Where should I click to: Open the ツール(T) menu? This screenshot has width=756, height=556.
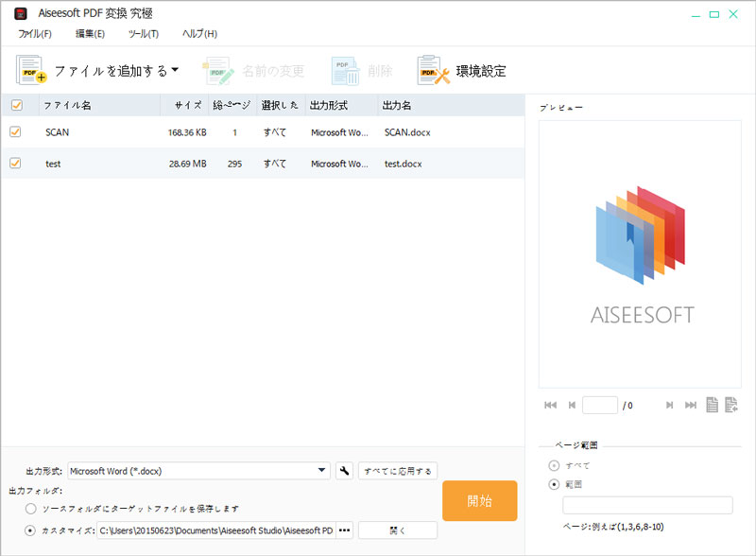[x=144, y=33]
